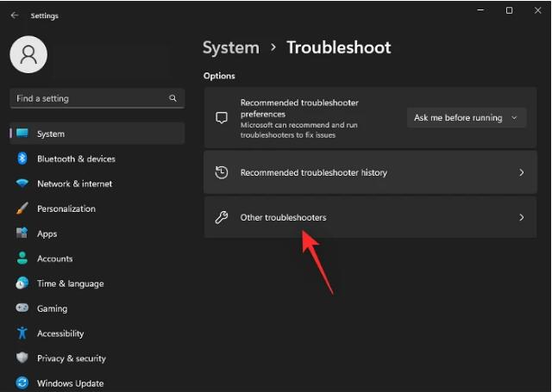Click the Apps icon in sidebar
This screenshot has height=392, width=552.
pyautogui.click(x=22, y=233)
